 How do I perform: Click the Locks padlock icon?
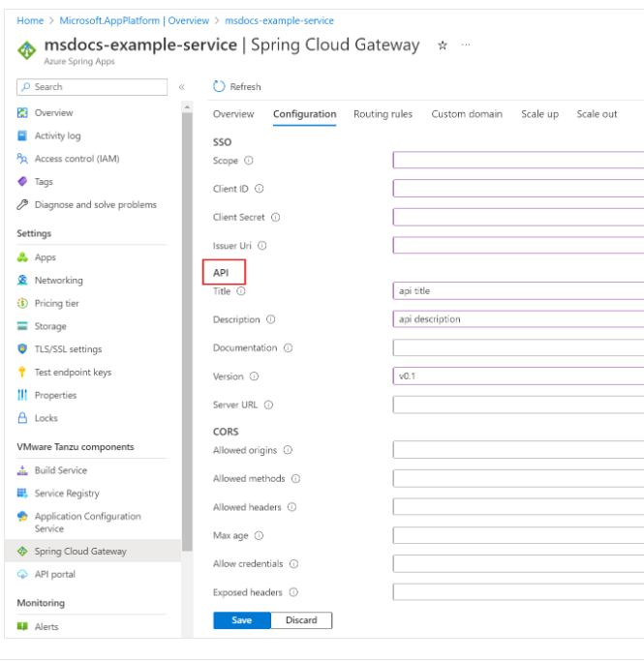22,418
